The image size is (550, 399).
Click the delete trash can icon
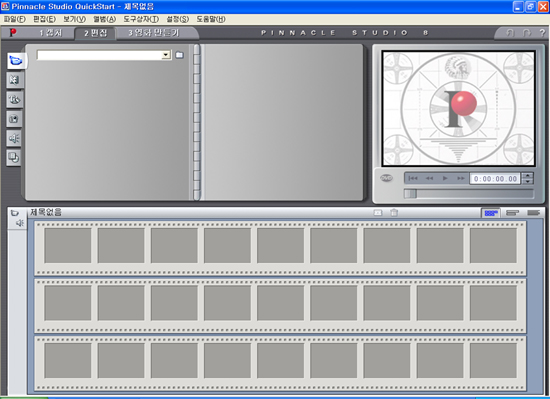pyautogui.click(x=394, y=212)
